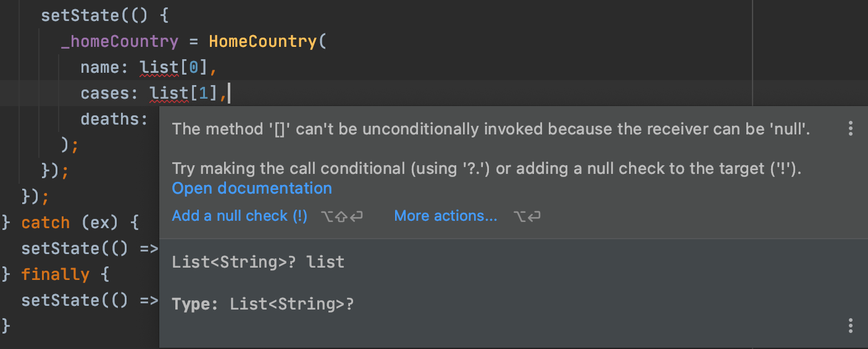Place cursor on _homeCountry variable
The height and width of the screenshot is (349, 868).
tap(120, 41)
